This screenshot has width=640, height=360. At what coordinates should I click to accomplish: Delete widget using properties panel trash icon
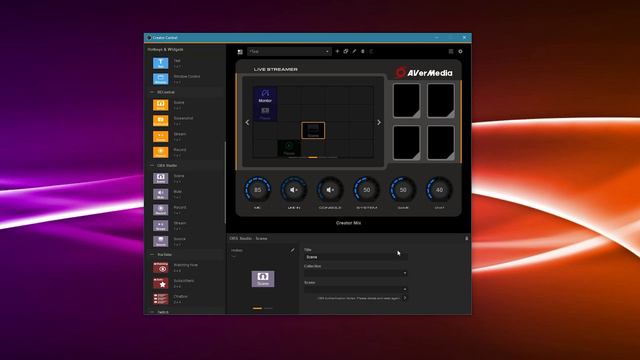pyautogui.click(x=467, y=238)
